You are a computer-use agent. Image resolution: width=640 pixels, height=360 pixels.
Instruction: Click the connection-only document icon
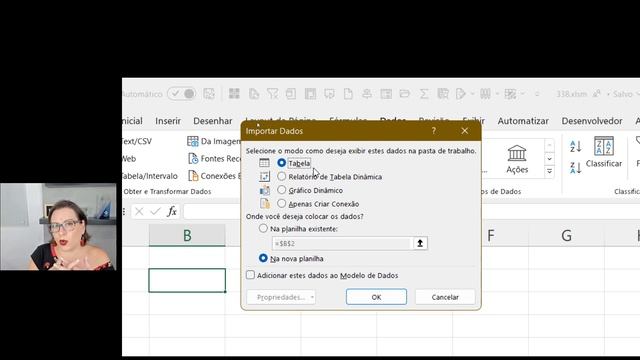pos(264,203)
